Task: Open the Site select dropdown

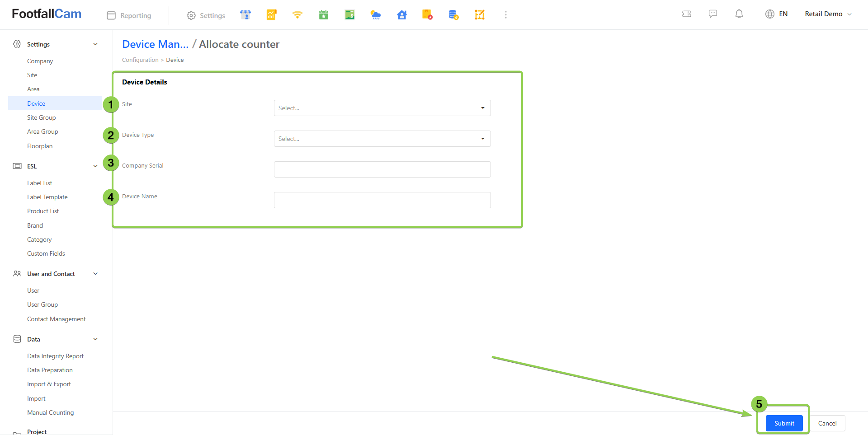Action: (382, 108)
